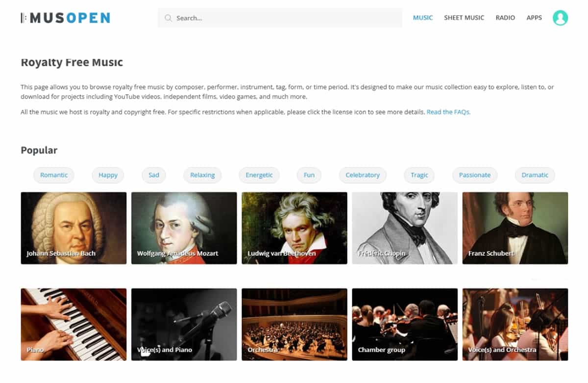Choose the Relaxing mood tag
588x383 pixels.
coord(202,175)
